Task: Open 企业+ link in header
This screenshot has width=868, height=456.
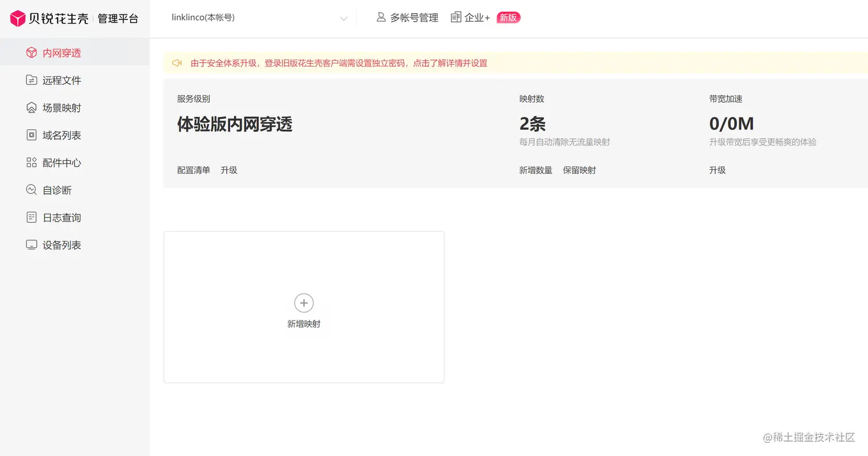Action: click(x=470, y=18)
